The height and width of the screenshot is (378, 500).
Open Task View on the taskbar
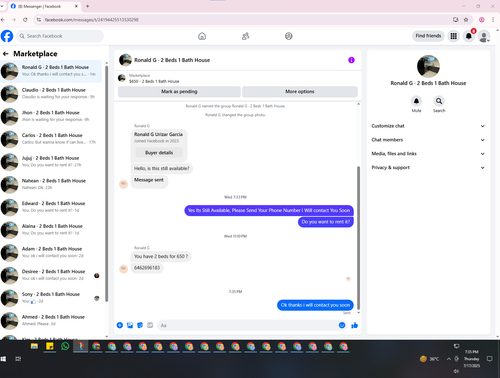(x=18, y=359)
